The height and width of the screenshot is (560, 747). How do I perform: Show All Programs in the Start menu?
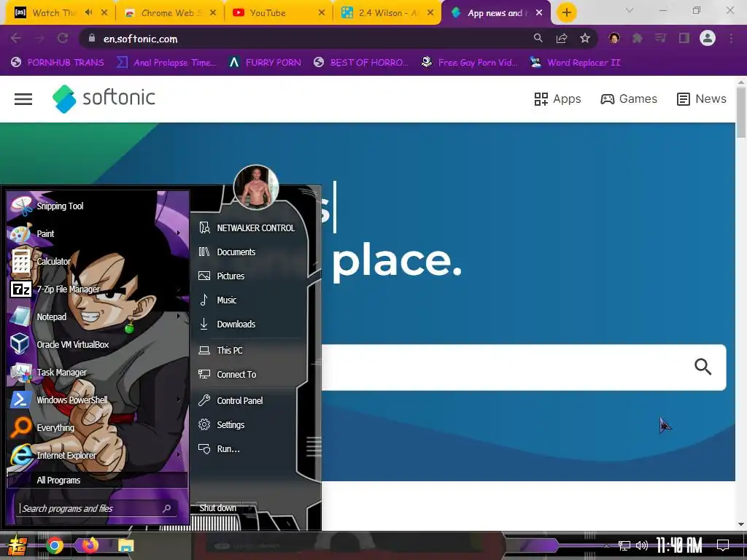[98, 480]
